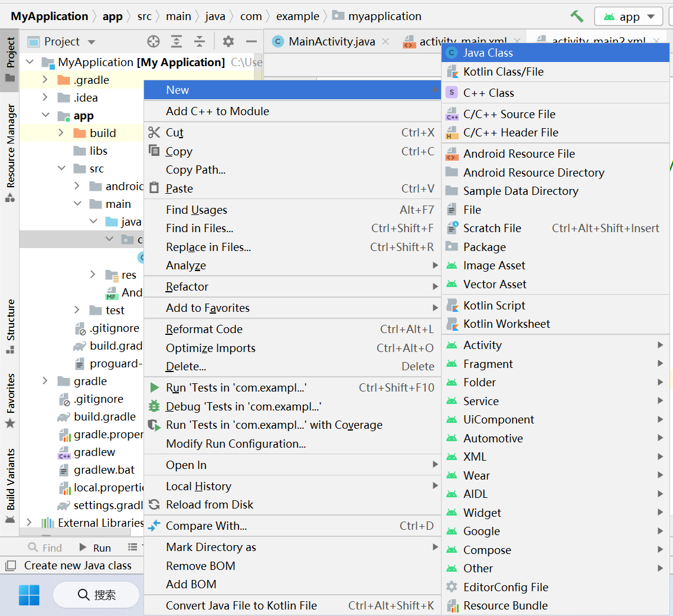
Task: Select the libs folder in tree
Action: [x=90, y=151]
